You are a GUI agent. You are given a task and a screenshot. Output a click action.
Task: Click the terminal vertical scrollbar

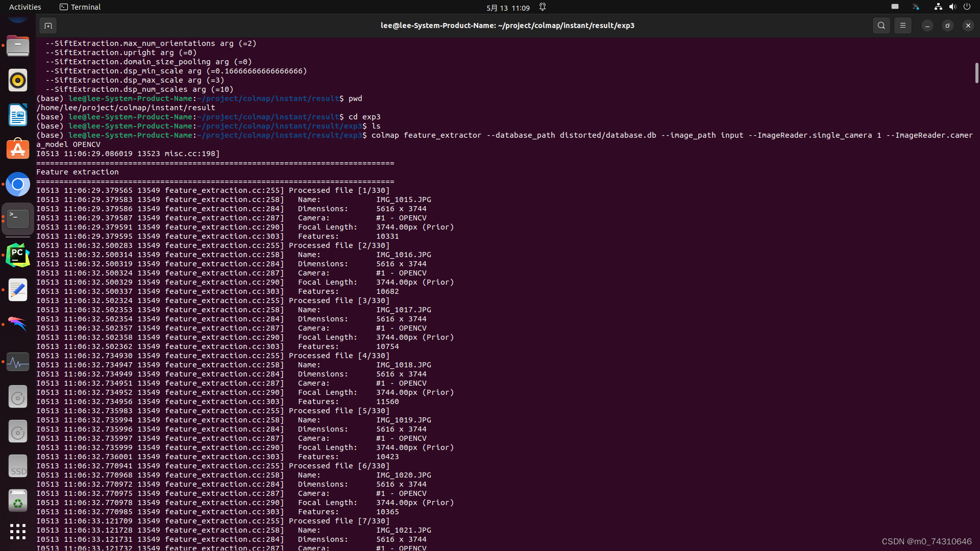click(976, 73)
